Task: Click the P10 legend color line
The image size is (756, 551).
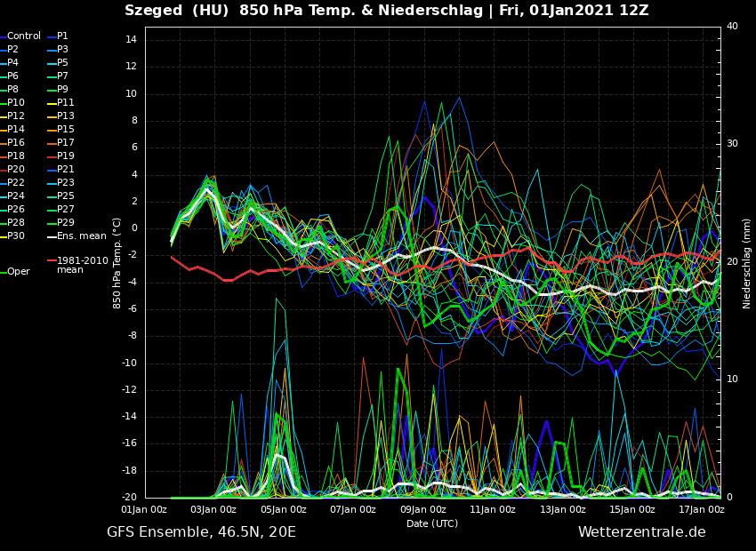Action: point(4,103)
